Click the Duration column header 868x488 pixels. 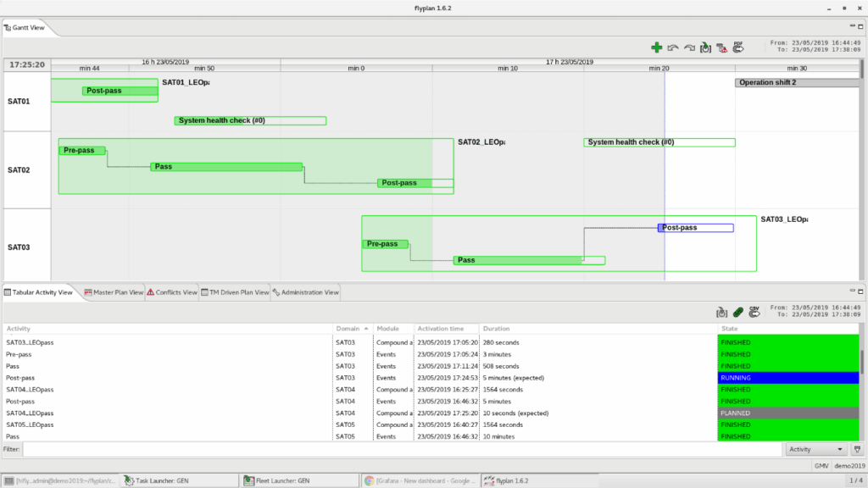tap(598, 329)
